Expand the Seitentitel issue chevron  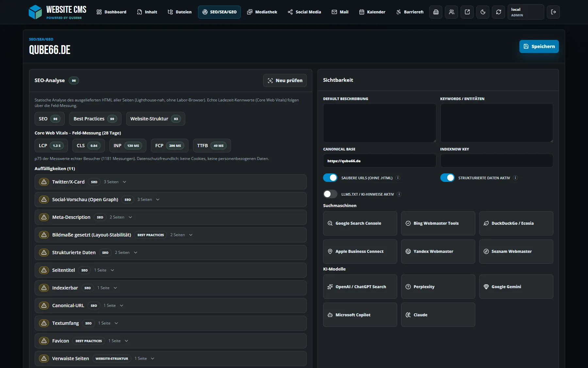point(112,270)
